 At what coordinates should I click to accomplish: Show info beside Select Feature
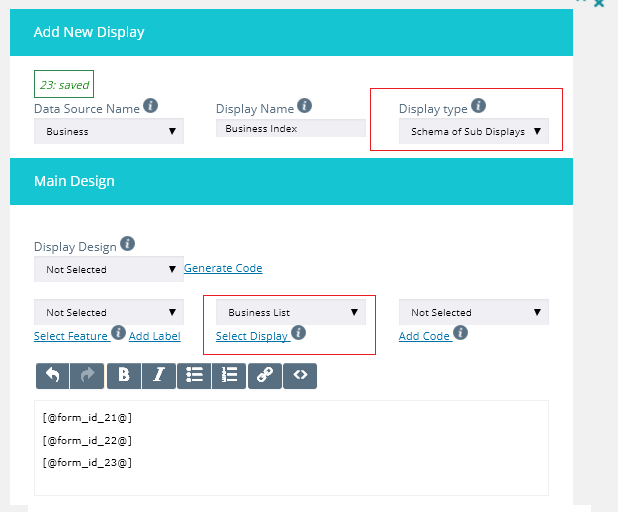pos(118,333)
